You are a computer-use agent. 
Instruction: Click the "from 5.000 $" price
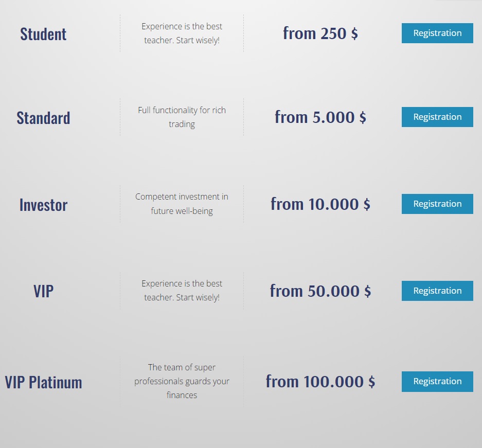click(x=320, y=117)
